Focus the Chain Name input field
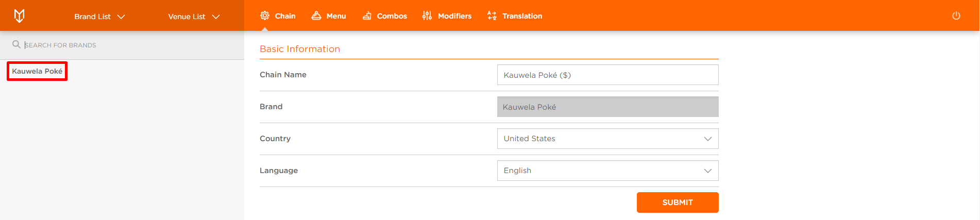Image resolution: width=980 pixels, height=220 pixels. point(607,75)
